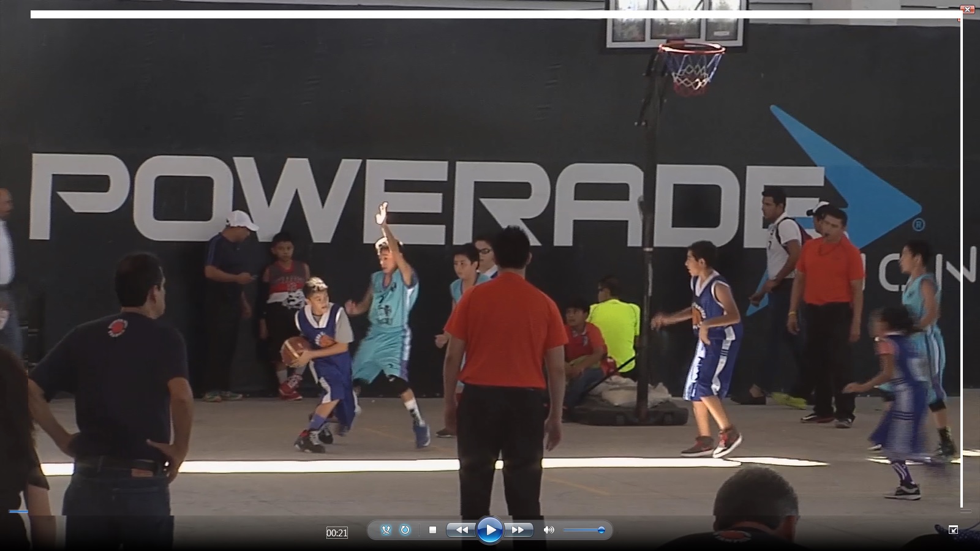Fast forward the video

click(518, 530)
